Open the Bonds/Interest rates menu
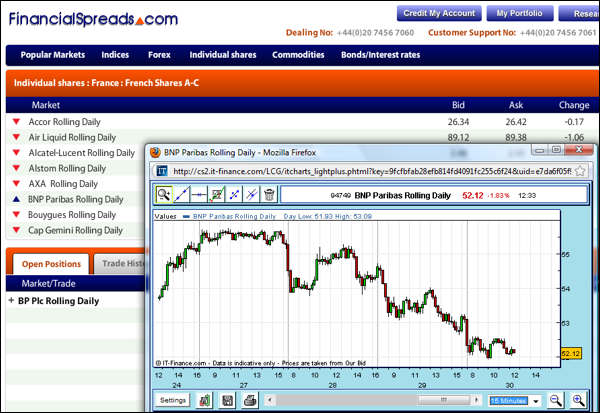 tap(380, 55)
